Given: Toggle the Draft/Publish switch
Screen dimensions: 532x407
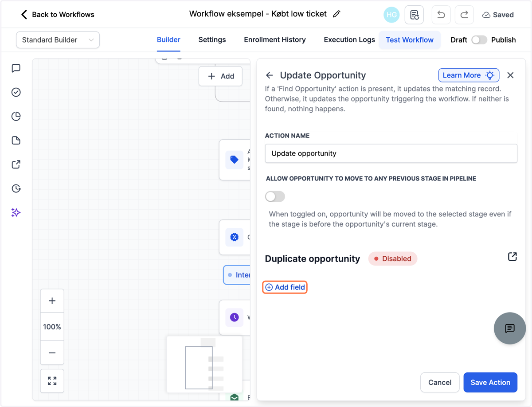Looking at the screenshot, I should 479,40.
